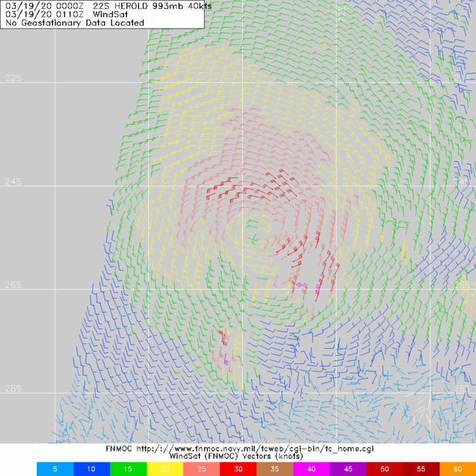Select the 40 knot magenta legend swatch
This screenshot has width=476, height=476.
[x=311, y=469]
